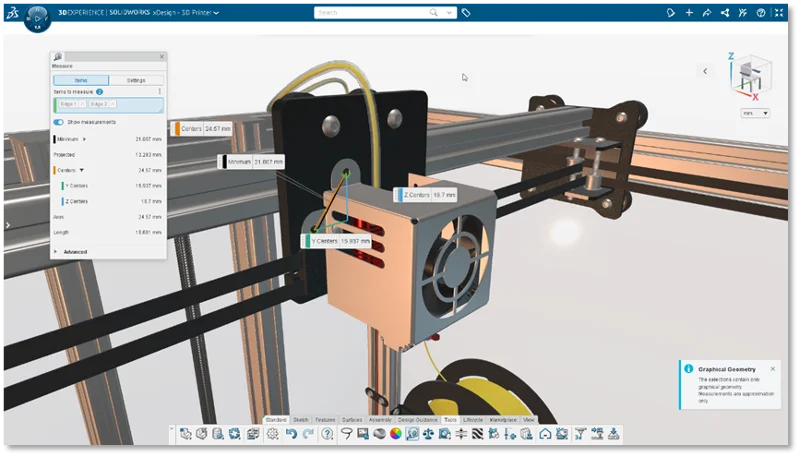Collapse the Centers measurement group
The image size is (800, 457).
click(x=82, y=170)
